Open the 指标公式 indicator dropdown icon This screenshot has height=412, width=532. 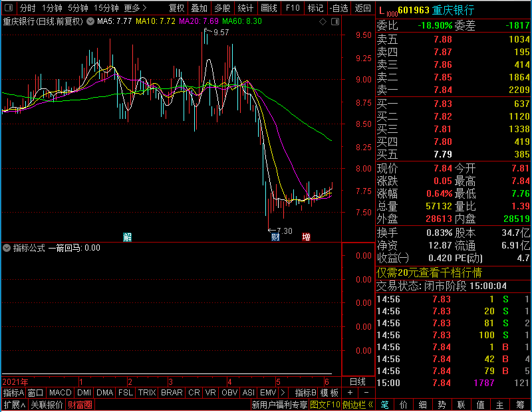(7, 248)
